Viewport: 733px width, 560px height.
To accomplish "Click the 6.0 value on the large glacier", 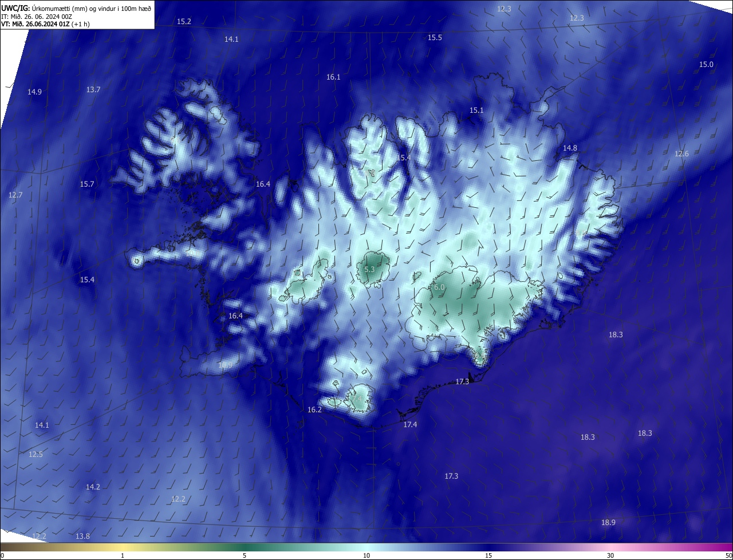I will click(x=439, y=287).
